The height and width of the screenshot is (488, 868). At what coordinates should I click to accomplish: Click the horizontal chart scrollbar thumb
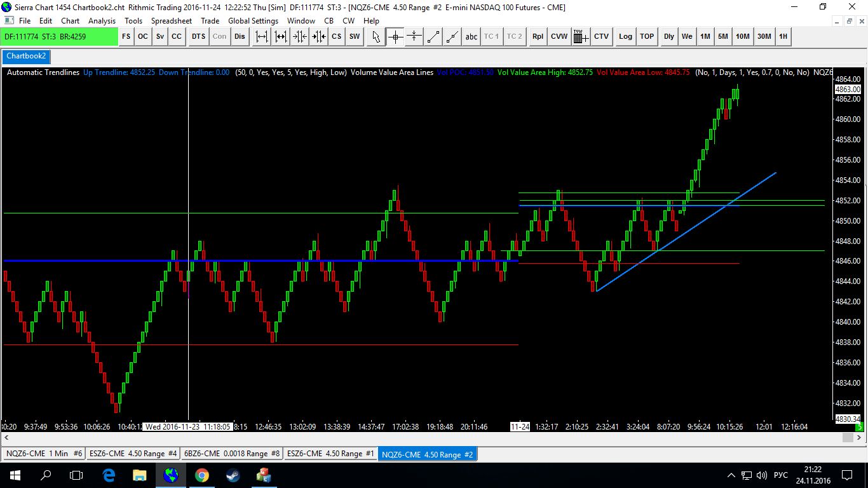[x=848, y=438]
